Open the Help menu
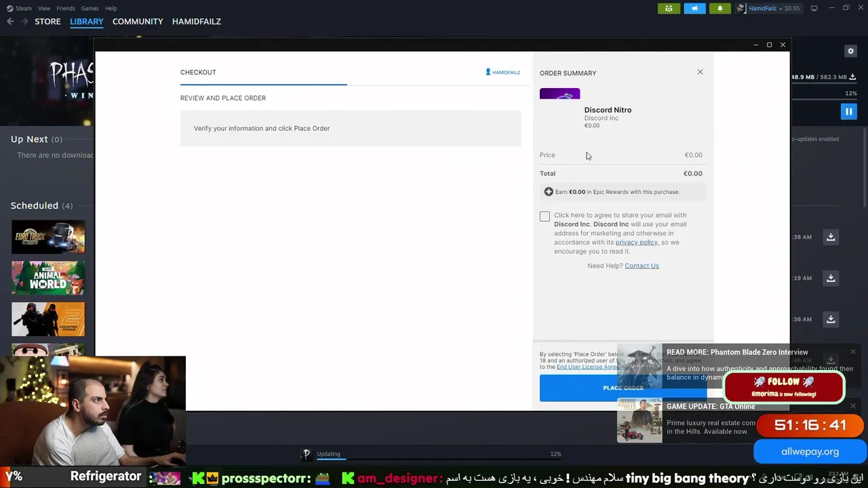 tap(111, 8)
